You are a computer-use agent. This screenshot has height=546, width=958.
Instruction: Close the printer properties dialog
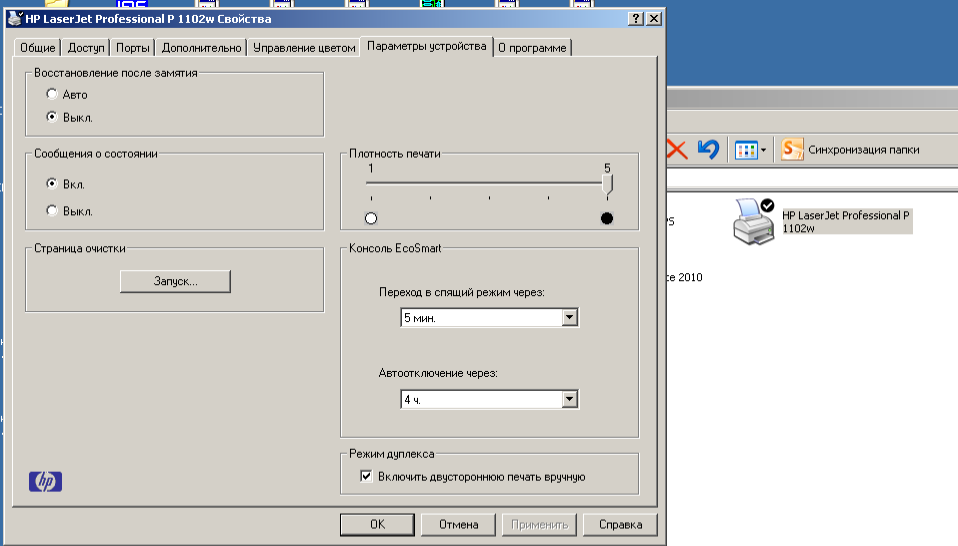pyautogui.click(x=654, y=18)
